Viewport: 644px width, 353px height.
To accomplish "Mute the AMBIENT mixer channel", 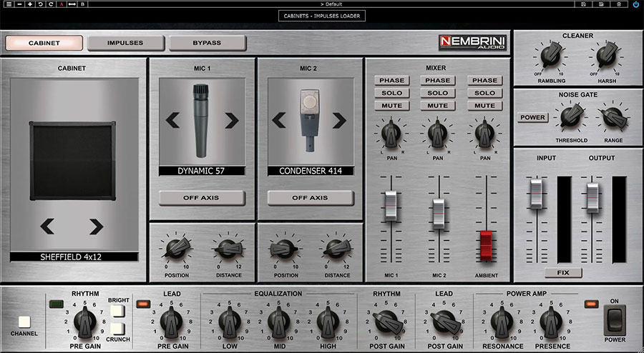I will [x=484, y=105].
